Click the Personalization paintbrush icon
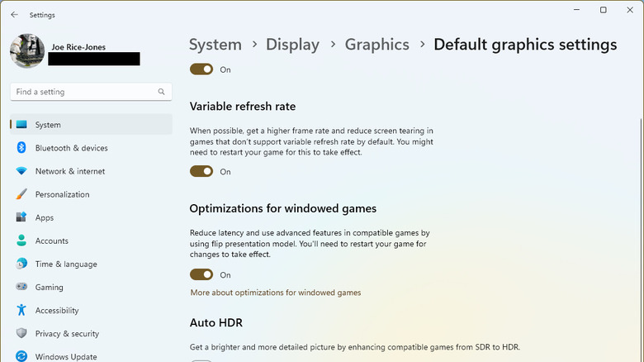 pos(21,194)
